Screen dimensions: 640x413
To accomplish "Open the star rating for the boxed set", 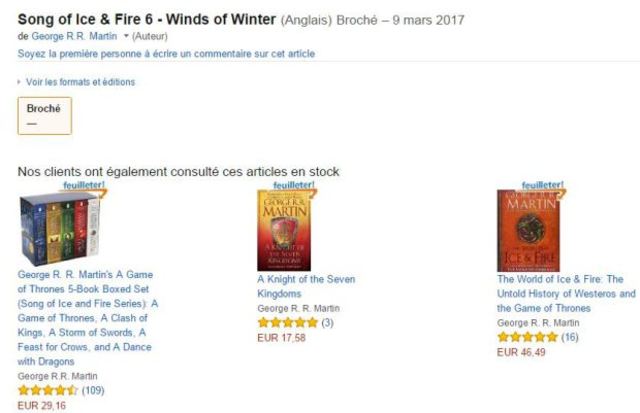I will (48, 391).
